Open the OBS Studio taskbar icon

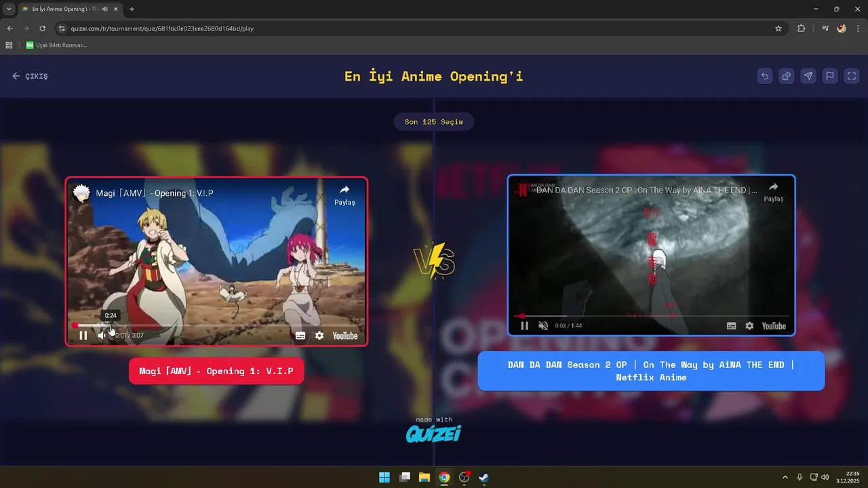tap(464, 477)
